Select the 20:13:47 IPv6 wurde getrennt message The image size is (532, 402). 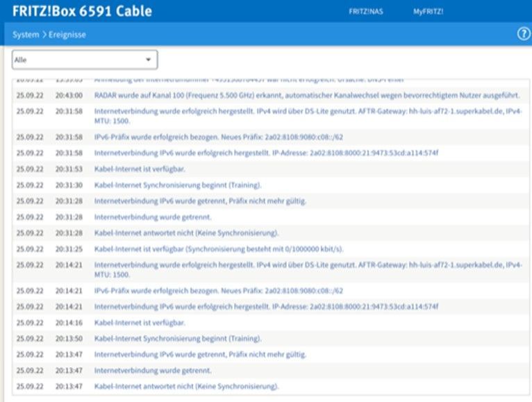pos(200,355)
